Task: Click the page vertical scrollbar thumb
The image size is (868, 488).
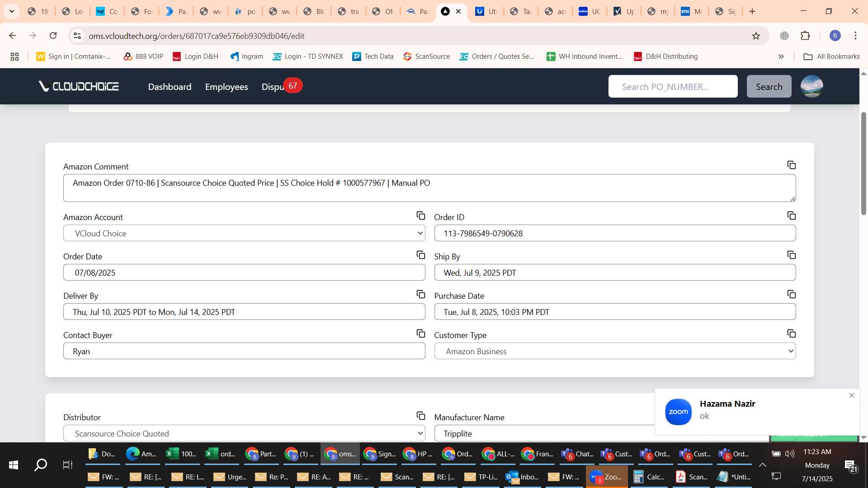Action: coord(863,163)
